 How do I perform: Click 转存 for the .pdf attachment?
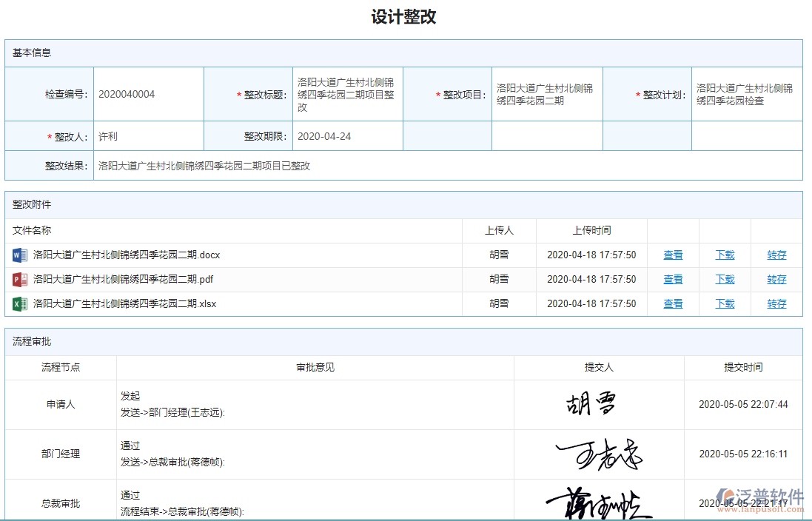pos(776,279)
